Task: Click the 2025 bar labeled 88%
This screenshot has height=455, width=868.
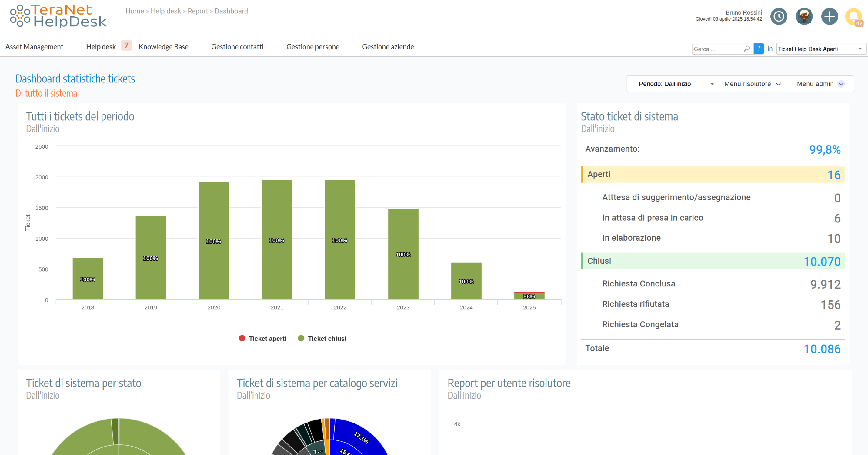Action: pyautogui.click(x=529, y=296)
